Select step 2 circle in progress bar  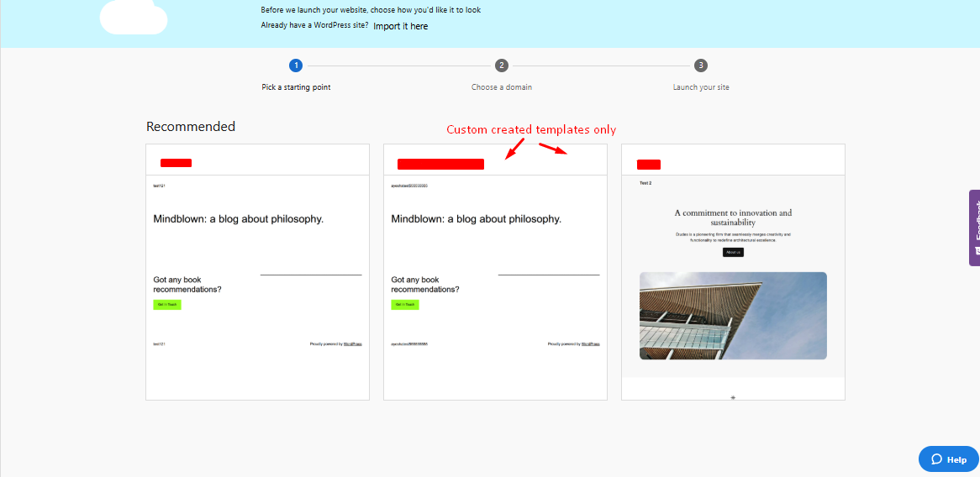pos(502,66)
